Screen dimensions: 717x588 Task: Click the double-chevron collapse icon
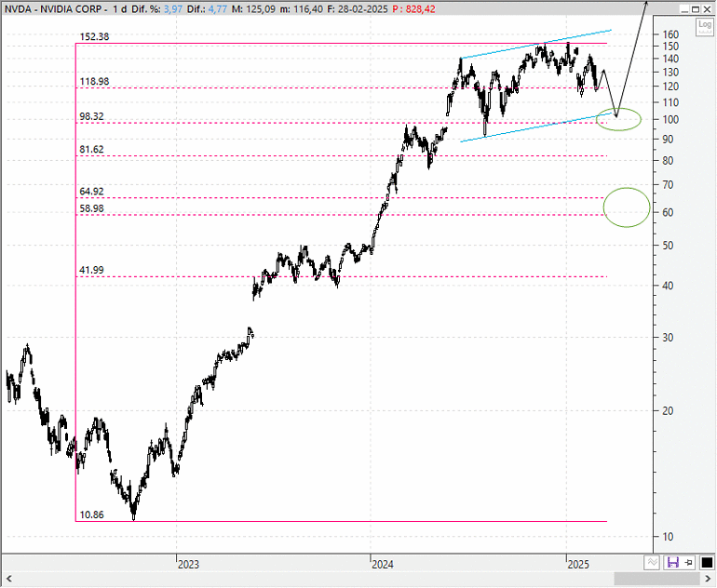coord(652,563)
